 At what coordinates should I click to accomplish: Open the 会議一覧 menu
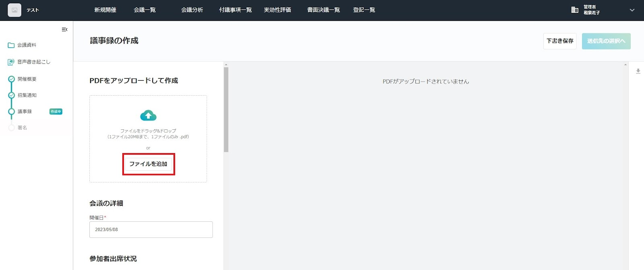point(144,10)
